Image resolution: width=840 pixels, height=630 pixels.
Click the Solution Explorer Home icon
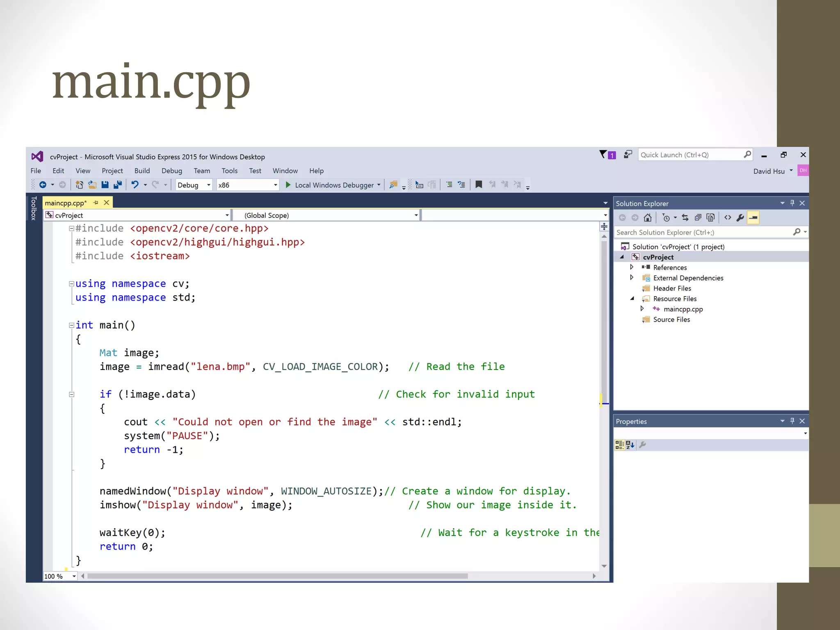648,218
